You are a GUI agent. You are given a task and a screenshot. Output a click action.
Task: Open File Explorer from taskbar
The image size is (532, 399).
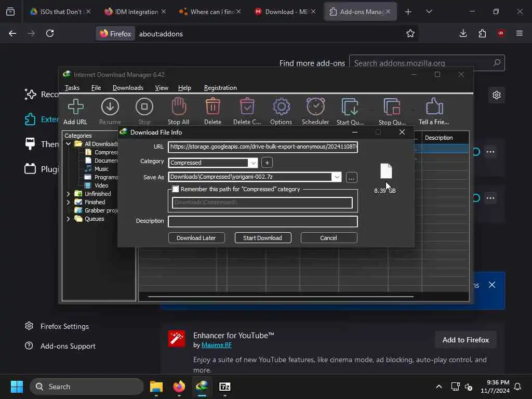pos(156,387)
